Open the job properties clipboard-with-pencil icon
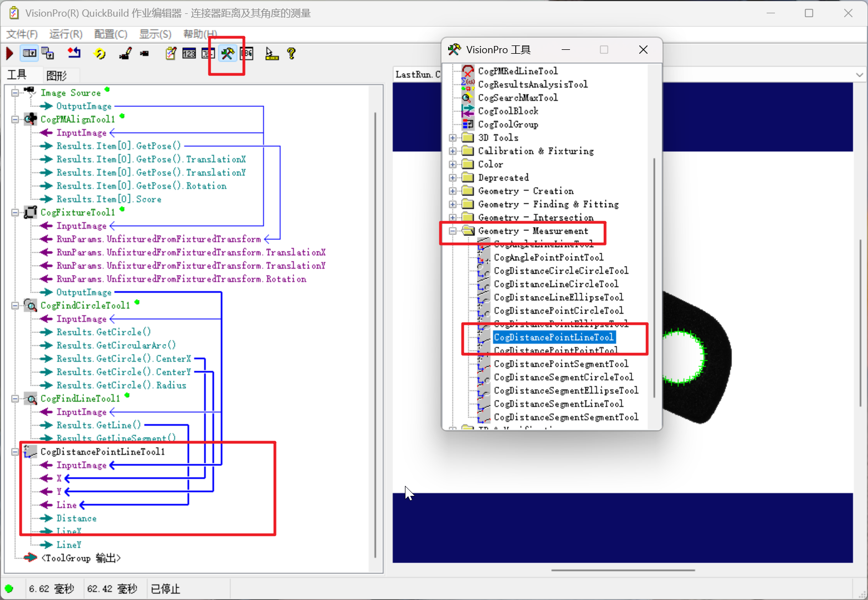 (171, 53)
